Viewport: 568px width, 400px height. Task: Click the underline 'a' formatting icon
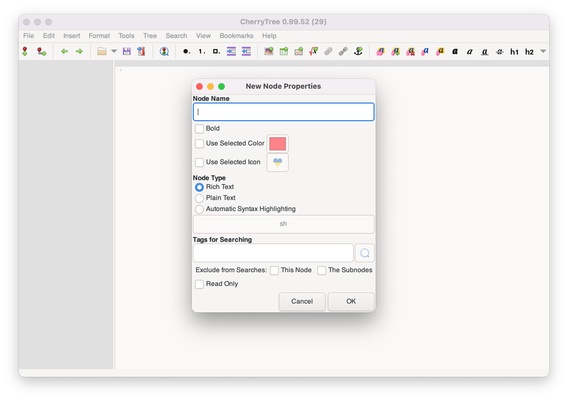point(485,52)
